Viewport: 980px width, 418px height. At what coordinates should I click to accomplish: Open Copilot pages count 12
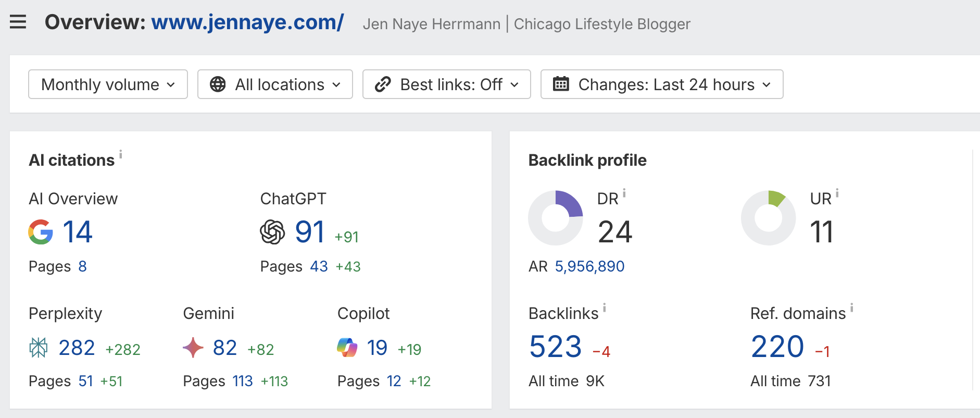pos(394,381)
